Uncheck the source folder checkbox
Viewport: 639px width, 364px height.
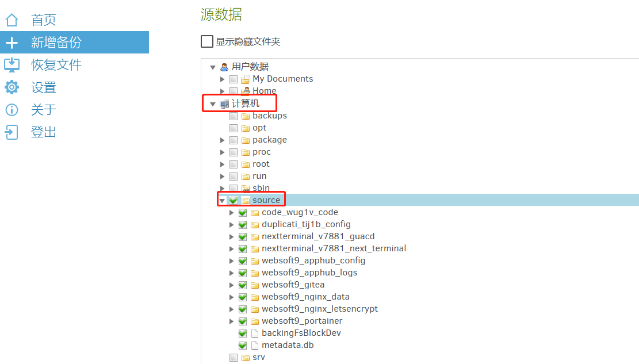click(x=234, y=200)
